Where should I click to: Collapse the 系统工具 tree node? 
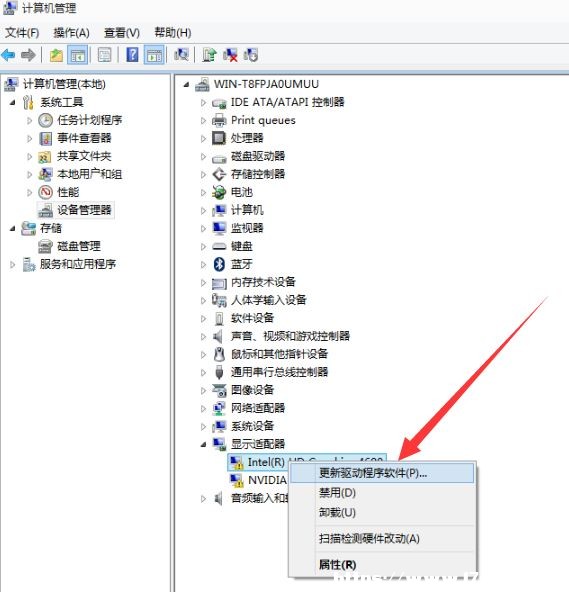tap(12, 102)
